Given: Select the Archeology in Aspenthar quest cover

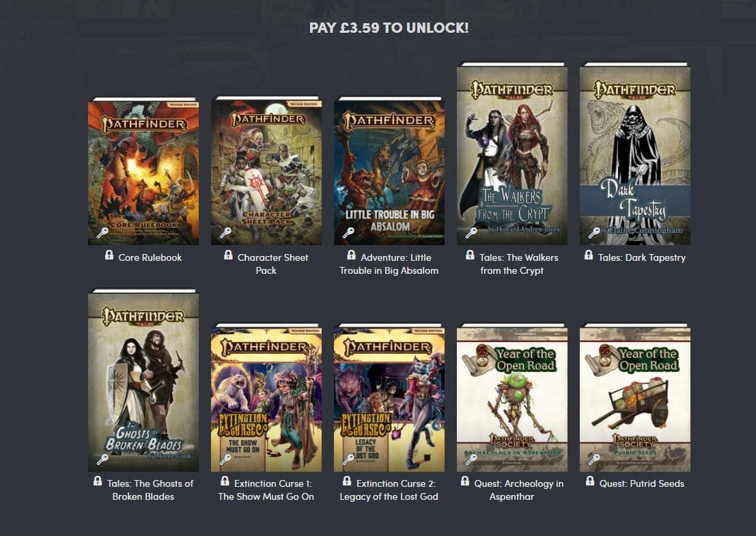Looking at the screenshot, I should point(512,398).
